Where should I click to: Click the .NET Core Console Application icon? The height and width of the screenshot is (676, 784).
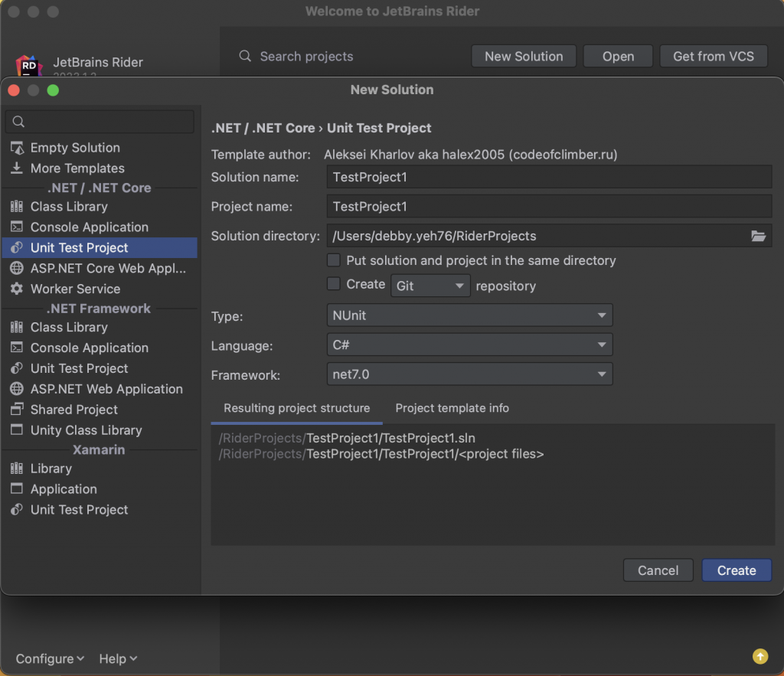[x=17, y=227]
